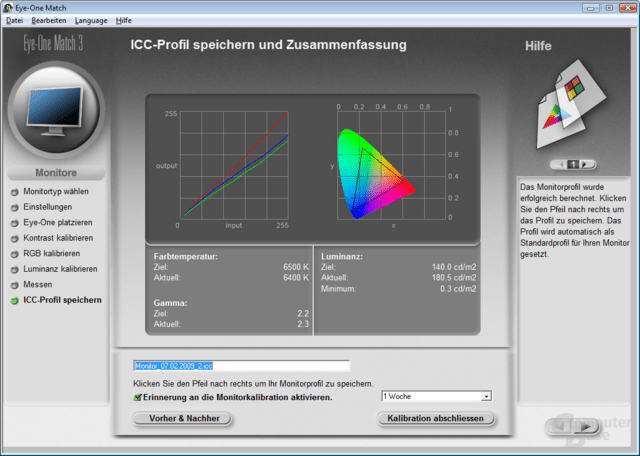Click bullet icon beside RGB kalibrieren

pyautogui.click(x=15, y=254)
